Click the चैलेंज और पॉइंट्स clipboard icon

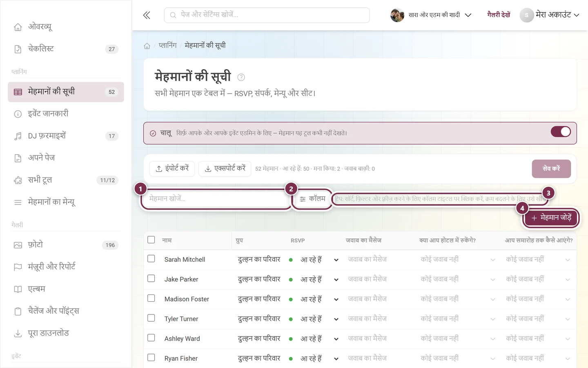click(18, 312)
